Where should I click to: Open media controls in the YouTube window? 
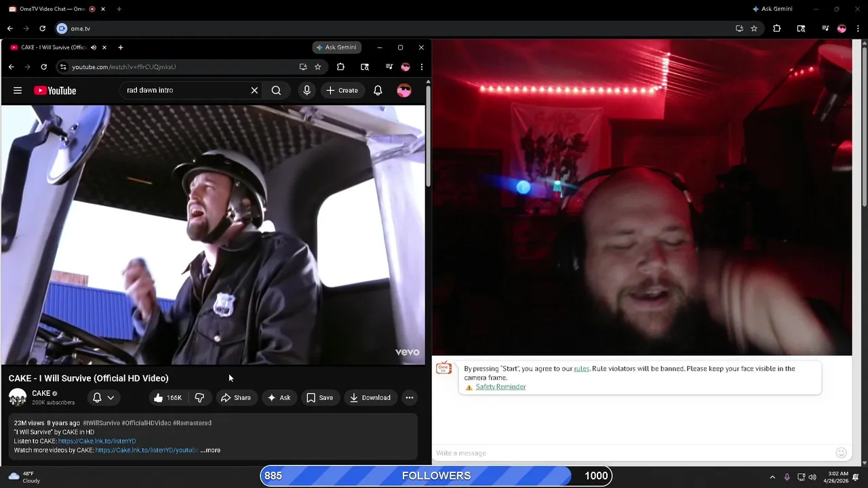click(389, 67)
